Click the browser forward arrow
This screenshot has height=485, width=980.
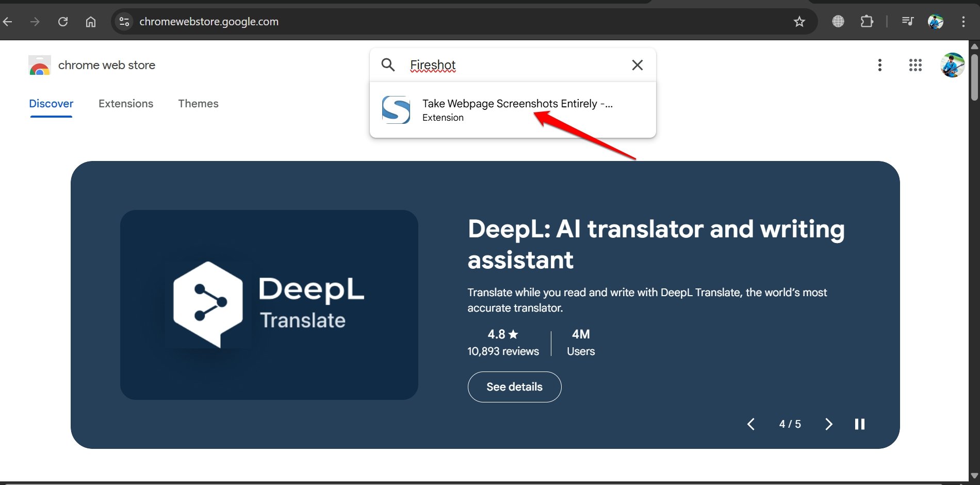coord(35,22)
